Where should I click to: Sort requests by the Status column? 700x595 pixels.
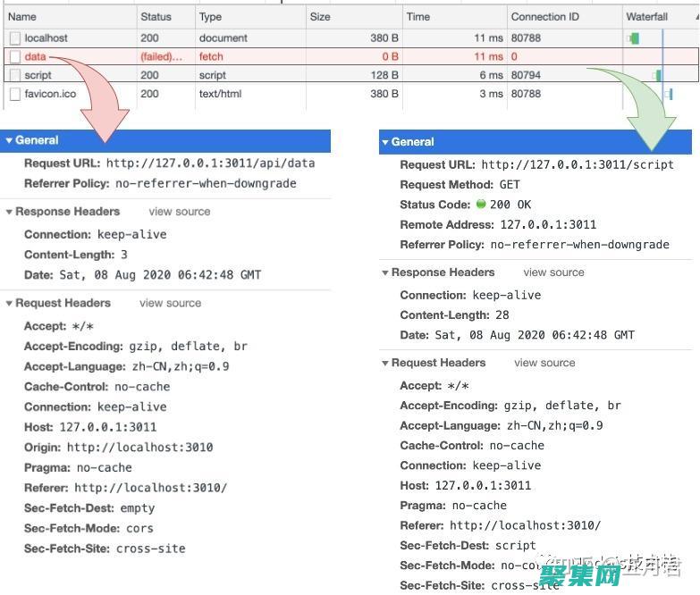[156, 17]
